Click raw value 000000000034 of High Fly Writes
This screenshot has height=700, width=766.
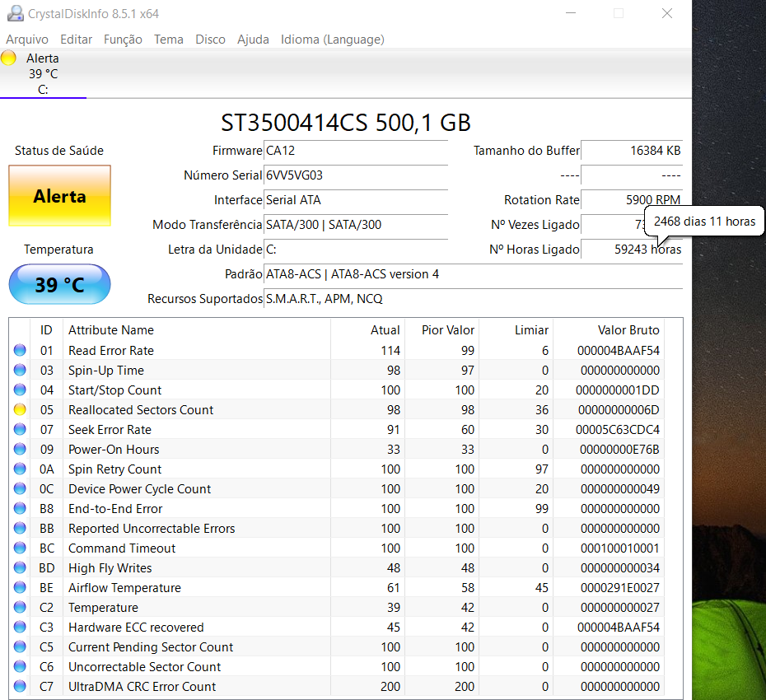pyautogui.click(x=620, y=568)
